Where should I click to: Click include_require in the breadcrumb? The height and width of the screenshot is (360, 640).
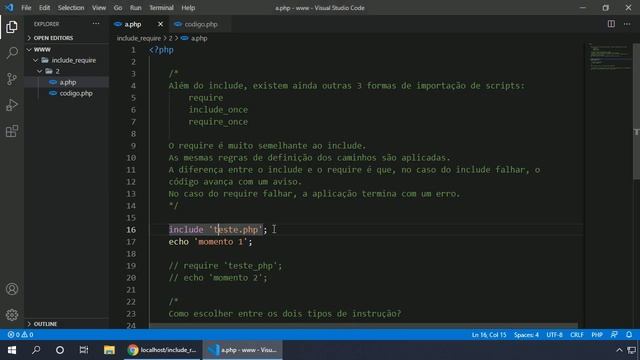[x=139, y=38]
